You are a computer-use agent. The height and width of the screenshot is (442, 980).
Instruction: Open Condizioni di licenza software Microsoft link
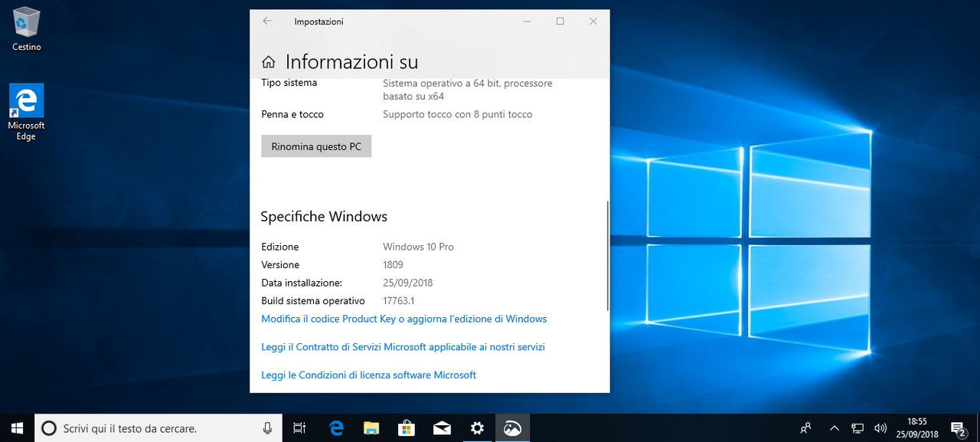point(368,375)
